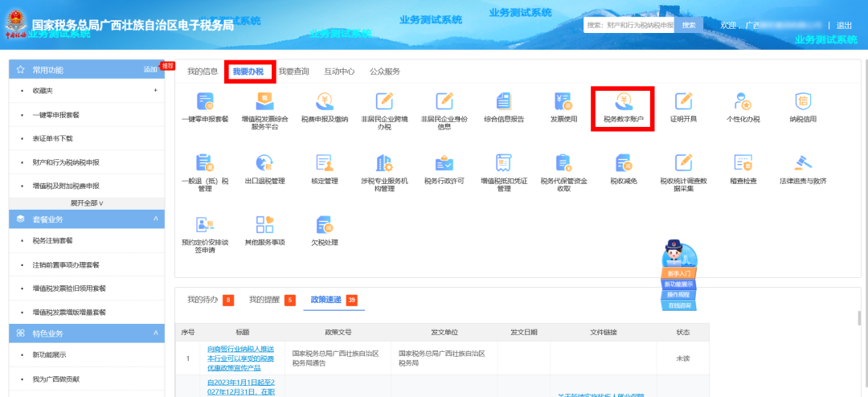Focus the header search input field
The image size is (868, 397).
(628, 25)
